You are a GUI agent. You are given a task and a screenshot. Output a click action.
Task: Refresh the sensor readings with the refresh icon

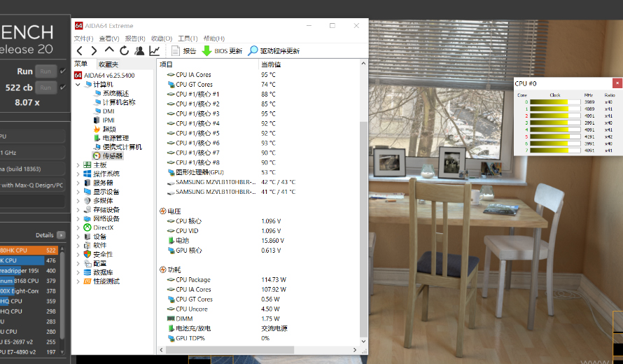(x=125, y=51)
